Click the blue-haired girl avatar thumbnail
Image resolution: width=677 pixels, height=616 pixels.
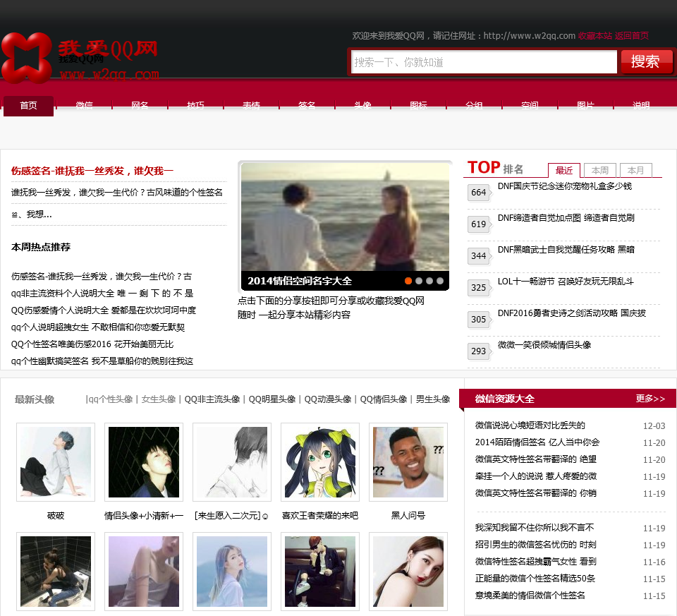coord(232,571)
